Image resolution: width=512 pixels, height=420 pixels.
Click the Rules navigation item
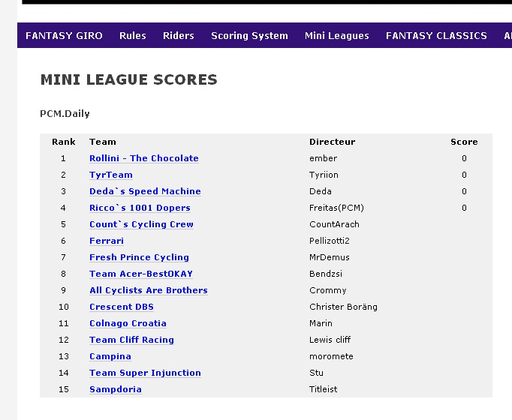133,35
